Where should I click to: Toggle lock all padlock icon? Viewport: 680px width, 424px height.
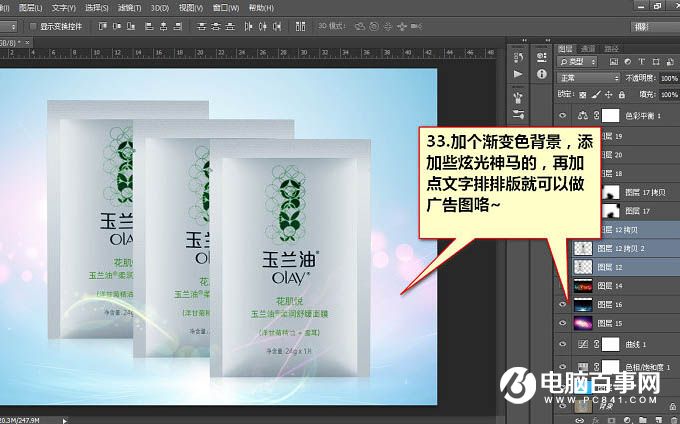622,95
